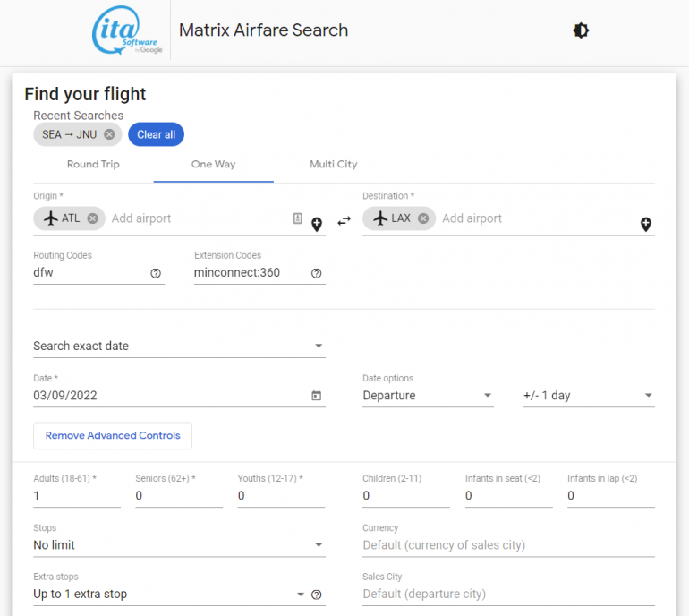Click Remove Advanced Controls button
This screenshot has height=616, width=689.
113,436
